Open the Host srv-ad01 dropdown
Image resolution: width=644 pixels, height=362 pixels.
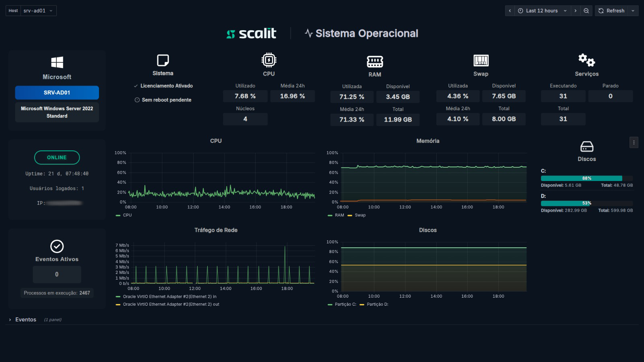(38, 11)
